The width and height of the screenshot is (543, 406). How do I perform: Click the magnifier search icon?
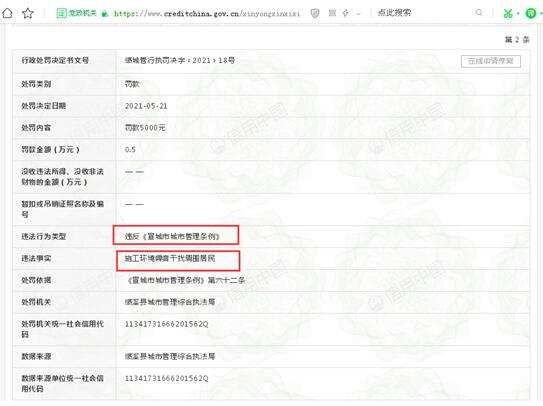(x=479, y=13)
